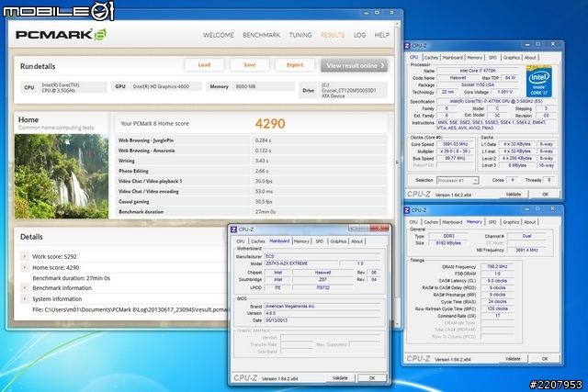
Task: Click the CPU-Z title icon of CPU window
Action: [x=407, y=46]
